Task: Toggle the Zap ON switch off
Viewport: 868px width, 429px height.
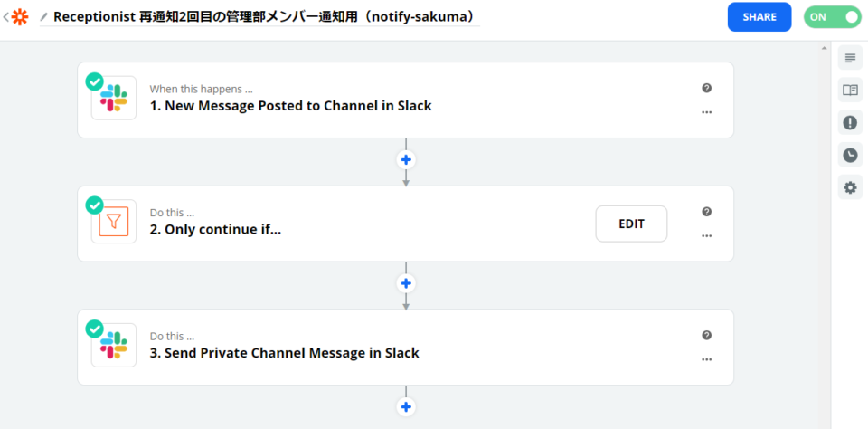Action: point(832,16)
